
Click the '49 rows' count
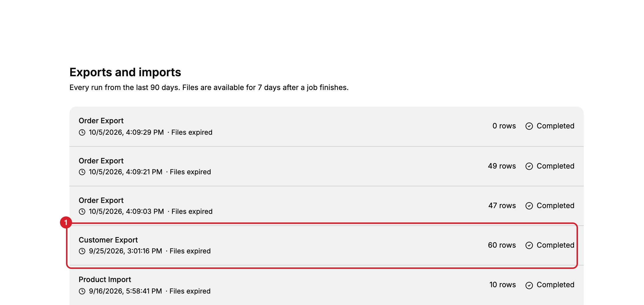tap(502, 166)
